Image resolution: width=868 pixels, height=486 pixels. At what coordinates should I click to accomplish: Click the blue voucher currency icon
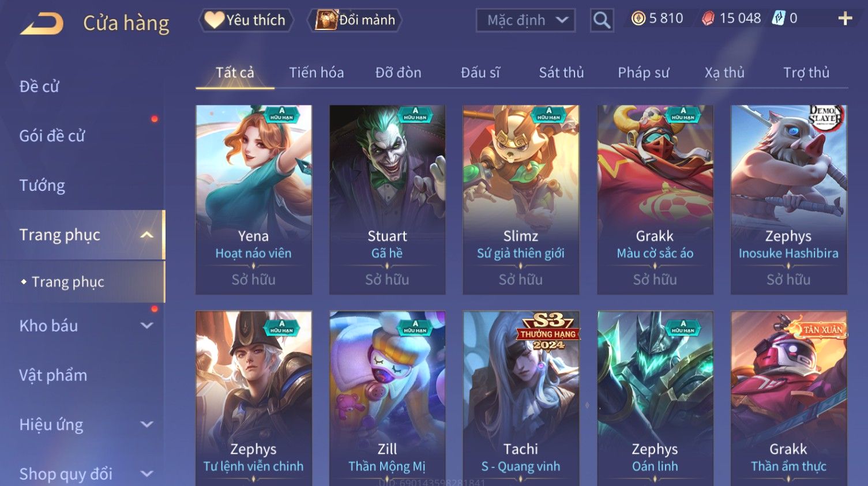pos(779,18)
